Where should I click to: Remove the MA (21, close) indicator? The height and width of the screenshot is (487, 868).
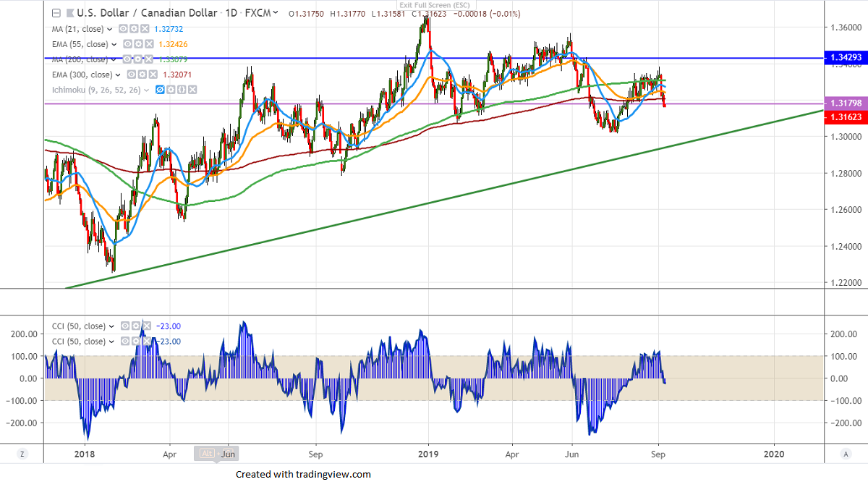click(145, 29)
